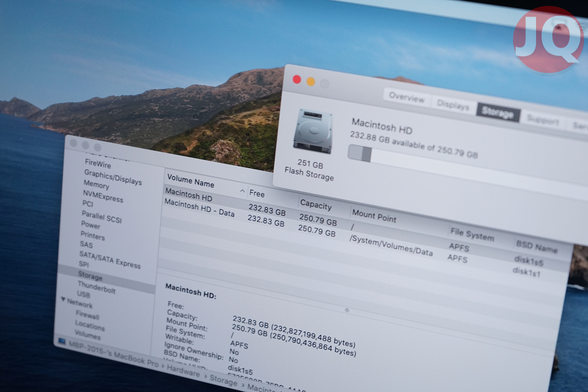Select USB in the sidebar
588x392 pixels.
[x=83, y=294]
